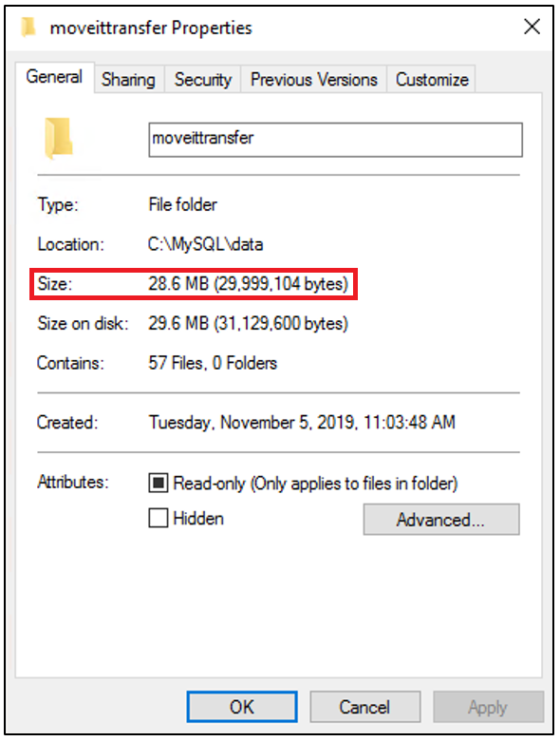Select the Previous Versions tab
The height and width of the screenshot is (741, 560).
coord(314,80)
